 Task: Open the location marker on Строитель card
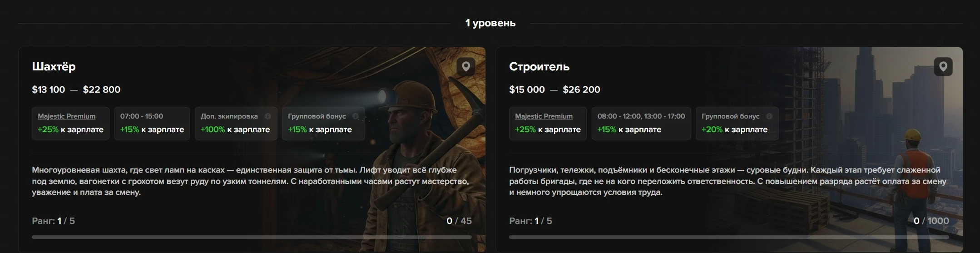(x=943, y=67)
